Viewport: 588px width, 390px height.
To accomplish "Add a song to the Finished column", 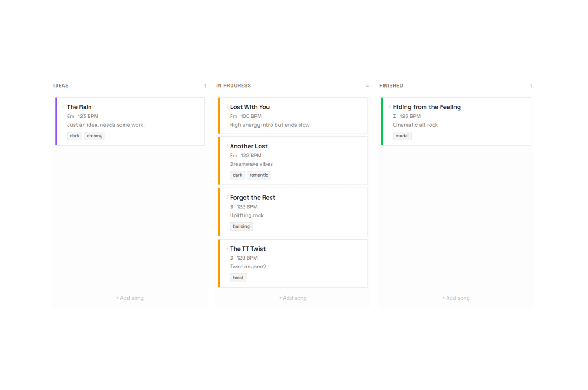I will pos(456,298).
